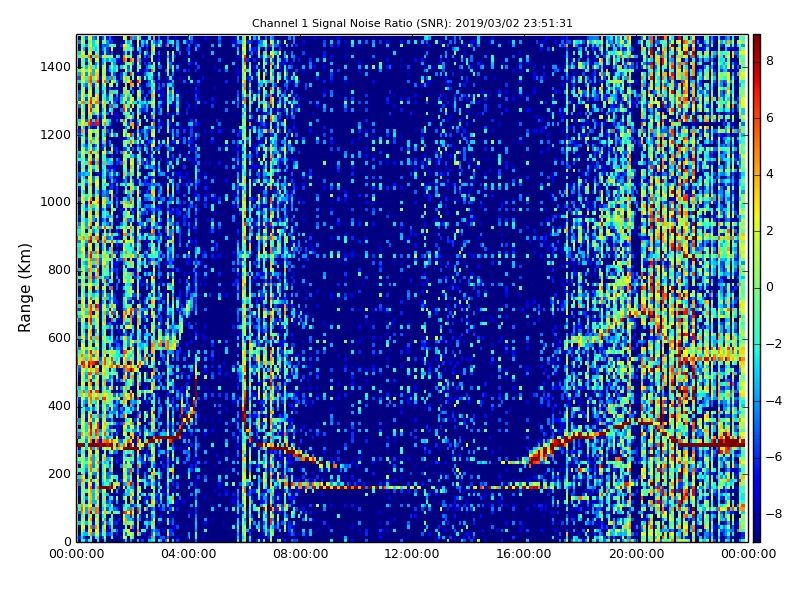Click the 08:00:00 time axis label
800x600 pixels.
pos(301,554)
